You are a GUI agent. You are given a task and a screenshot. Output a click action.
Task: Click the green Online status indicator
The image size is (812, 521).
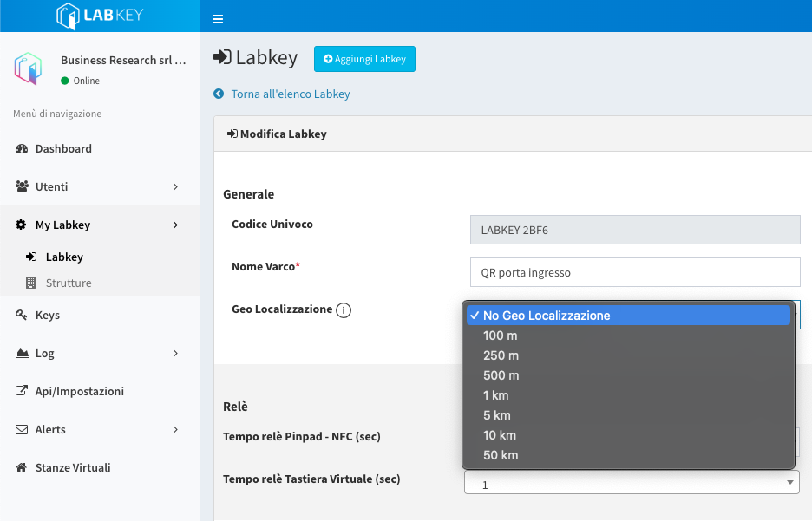pos(65,81)
